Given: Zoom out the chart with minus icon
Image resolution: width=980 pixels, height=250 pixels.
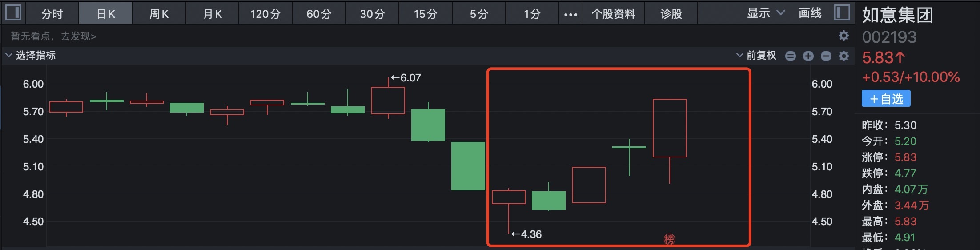Looking at the screenshot, I should pos(826,56).
